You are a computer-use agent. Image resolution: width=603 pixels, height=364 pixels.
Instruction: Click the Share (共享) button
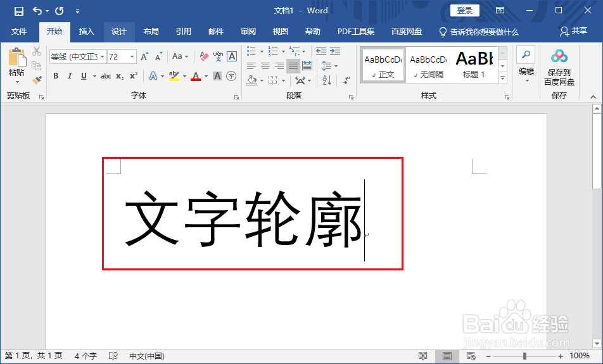point(573,31)
